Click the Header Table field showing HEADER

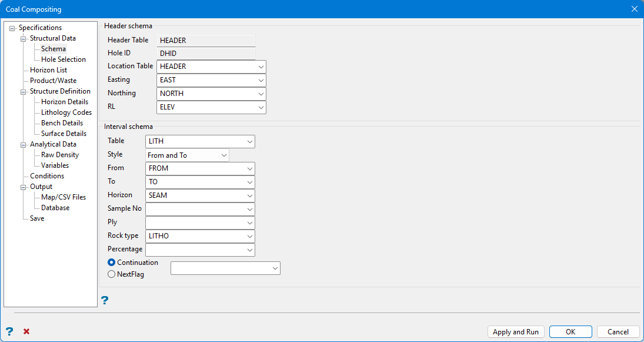pos(206,41)
